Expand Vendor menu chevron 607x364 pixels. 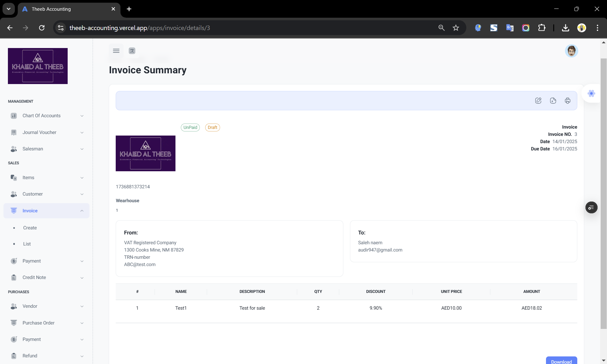coord(82,306)
